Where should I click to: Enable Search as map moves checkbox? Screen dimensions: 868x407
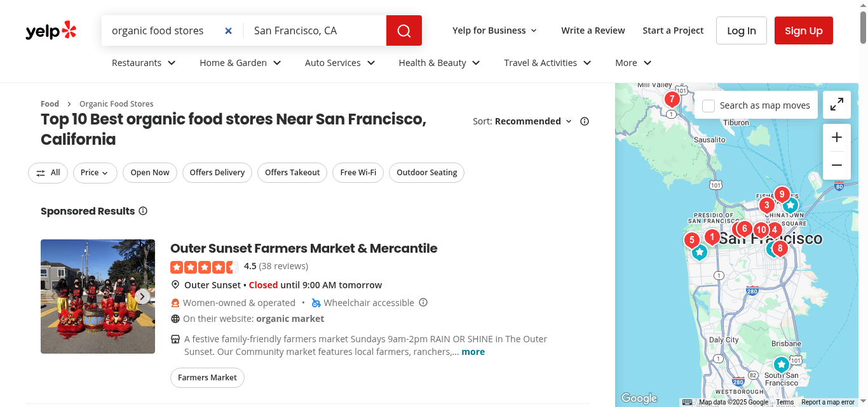pos(709,105)
